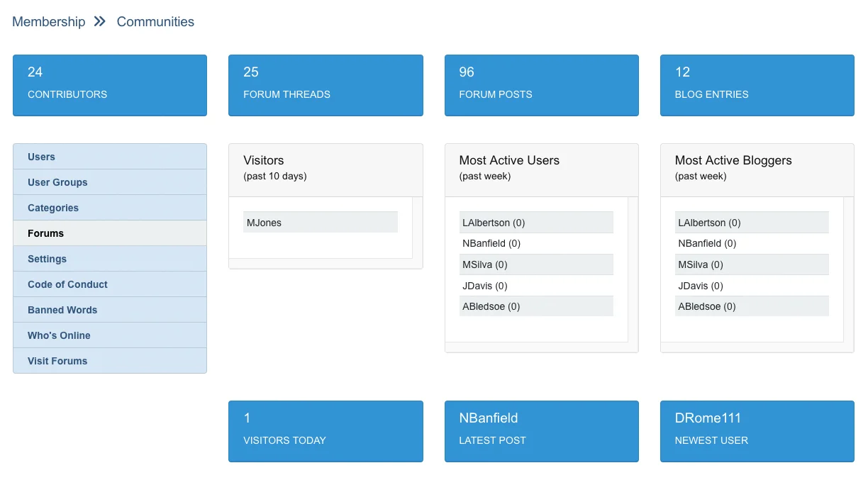Check Who's Online
This screenshot has height=480, width=868.
tap(109, 335)
